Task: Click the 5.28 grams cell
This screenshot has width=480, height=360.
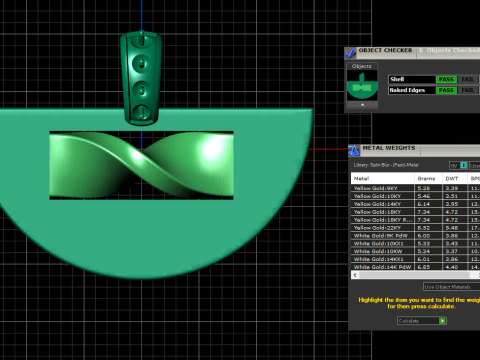Action: (x=428, y=188)
